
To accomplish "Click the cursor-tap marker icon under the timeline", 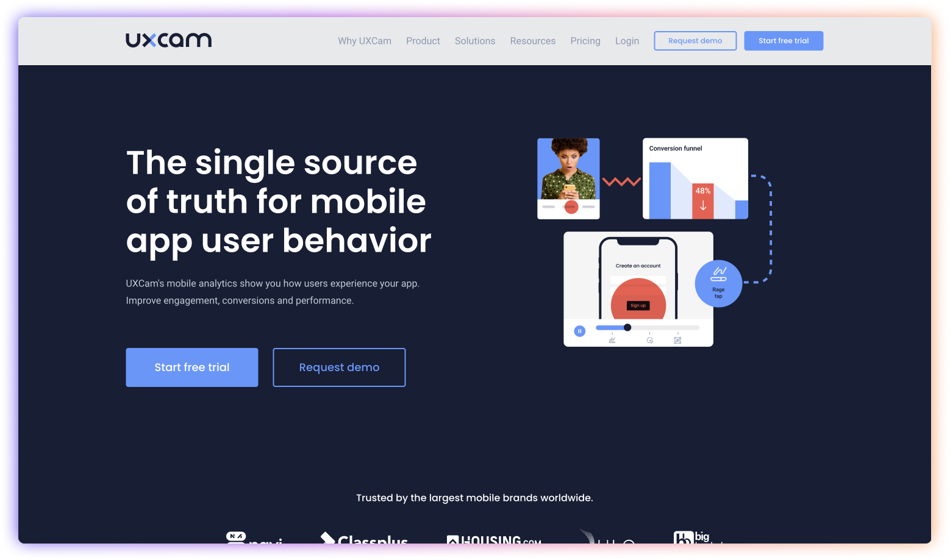I will [x=650, y=341].
